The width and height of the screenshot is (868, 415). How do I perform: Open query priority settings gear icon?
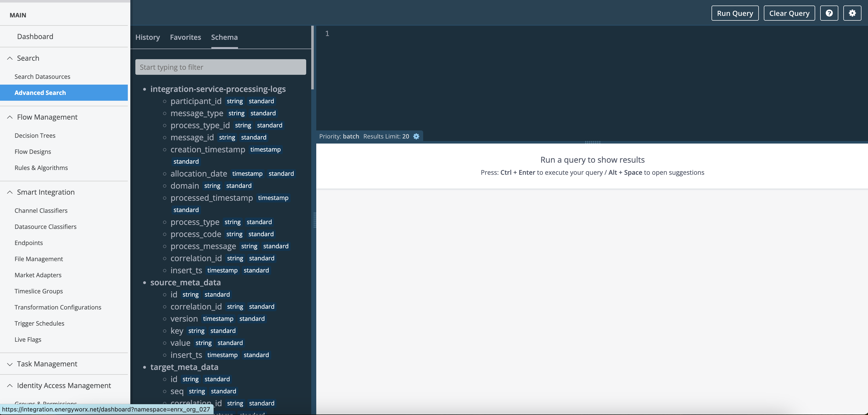(x=416, y=136)
